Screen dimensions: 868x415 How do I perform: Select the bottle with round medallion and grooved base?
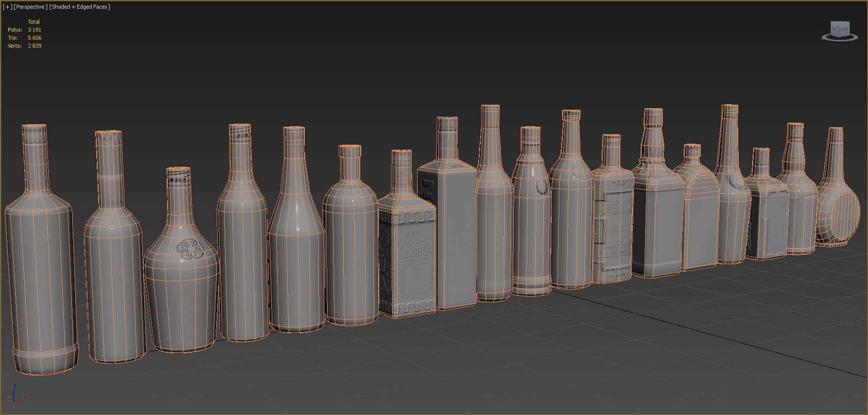tap(532, 211)
